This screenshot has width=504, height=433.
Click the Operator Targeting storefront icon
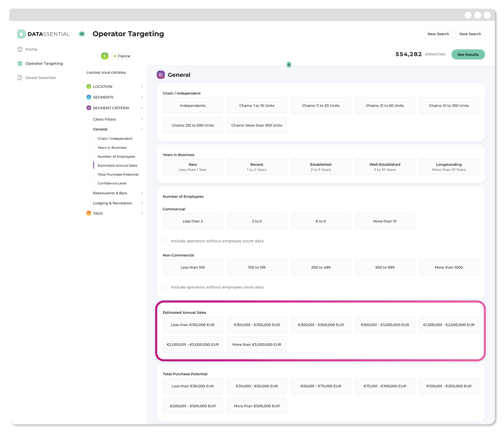[20, 64]
